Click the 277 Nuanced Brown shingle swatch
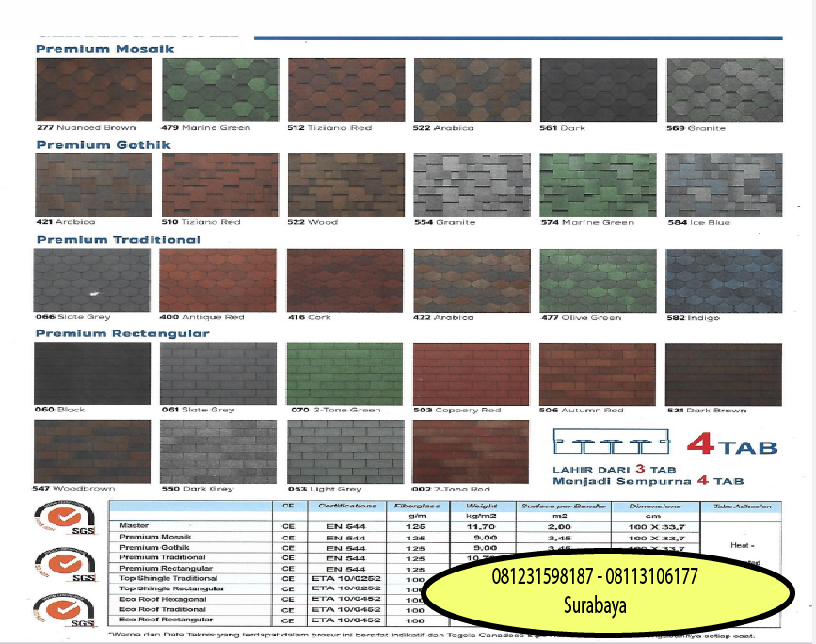This screenshot has width=816, height=644. click(x=94, y=89)
